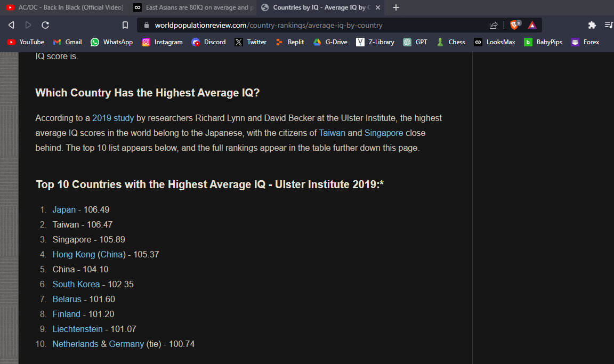
Task: Click the bookmark this page icon
Action: pos(125,25)
